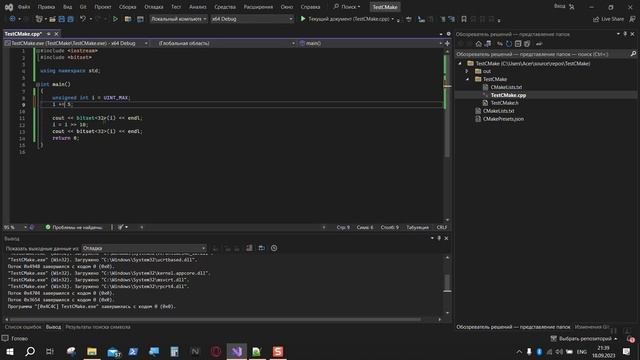This screenshot has width=640, height=360.
Task: Select CMakePresets.json in Solution Explorer
Action: [x=503, y=119]
